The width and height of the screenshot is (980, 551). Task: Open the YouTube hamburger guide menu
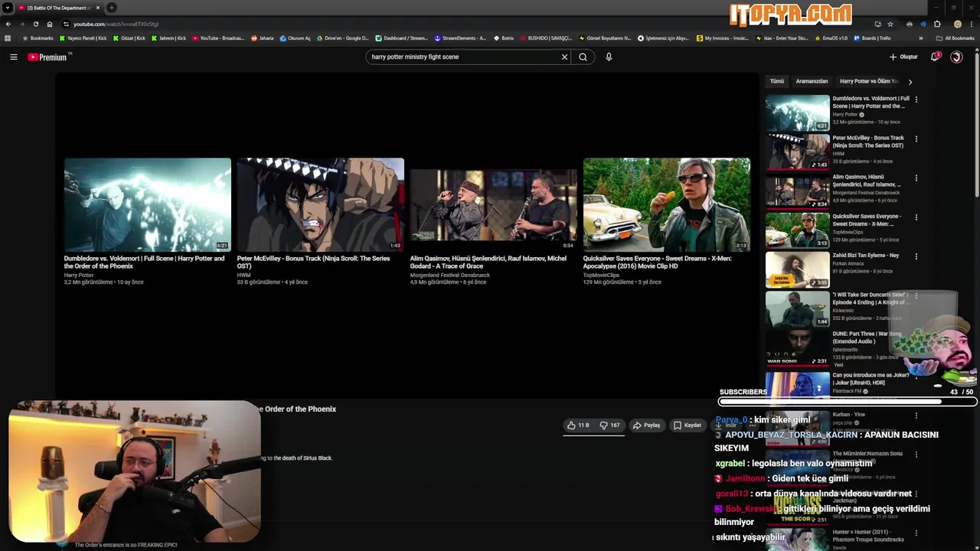[14, 57]
